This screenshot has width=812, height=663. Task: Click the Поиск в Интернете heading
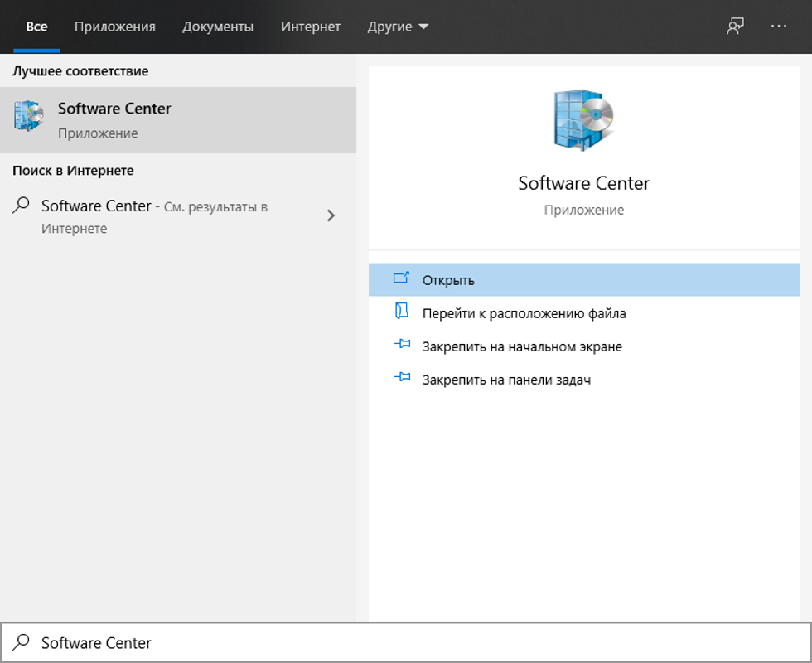[x=73, y=171]
